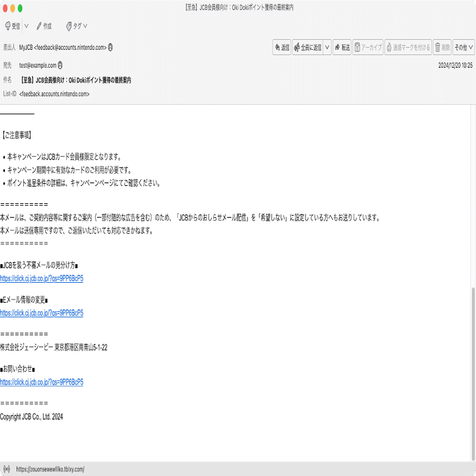
Task: Click the address 東京都港区南青山5-1-22
Action: click(81, 348)
